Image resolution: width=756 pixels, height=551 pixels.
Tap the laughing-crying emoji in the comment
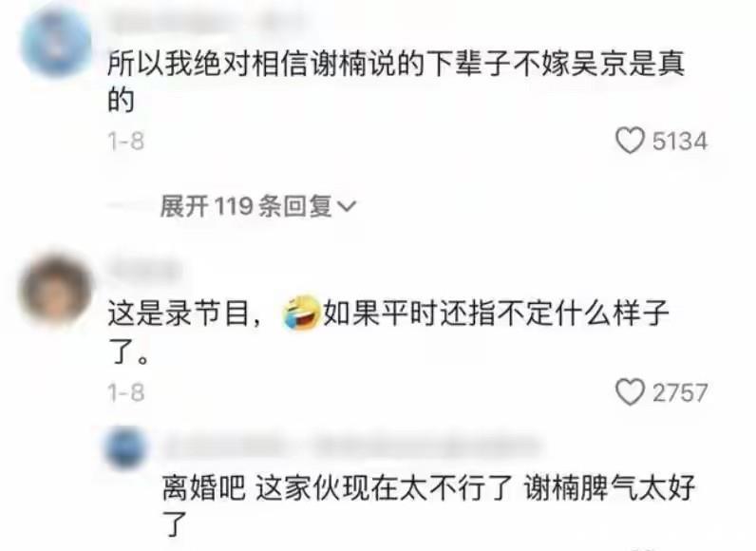[302, 313]
